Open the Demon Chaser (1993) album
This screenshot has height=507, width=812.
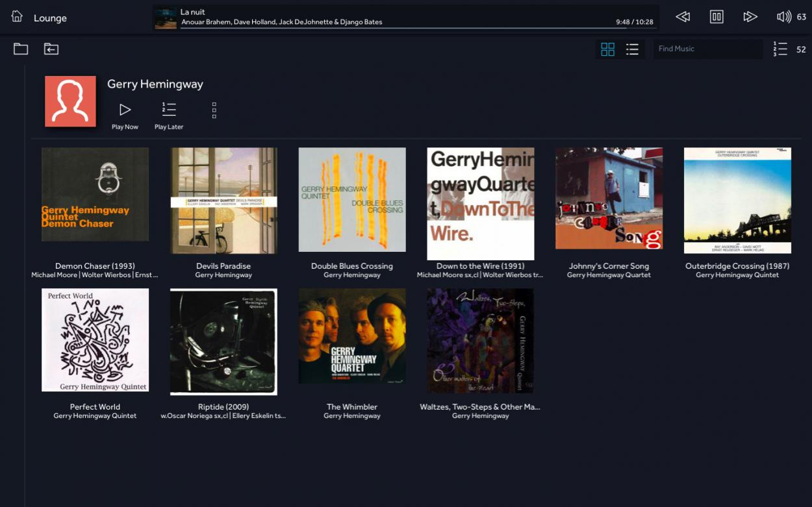click(x=95, y=195)
